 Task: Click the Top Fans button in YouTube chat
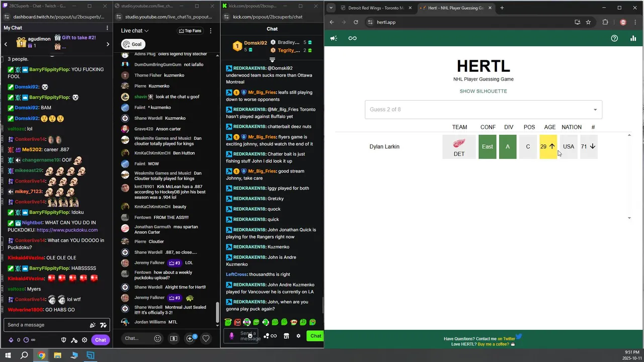[190, 31]
